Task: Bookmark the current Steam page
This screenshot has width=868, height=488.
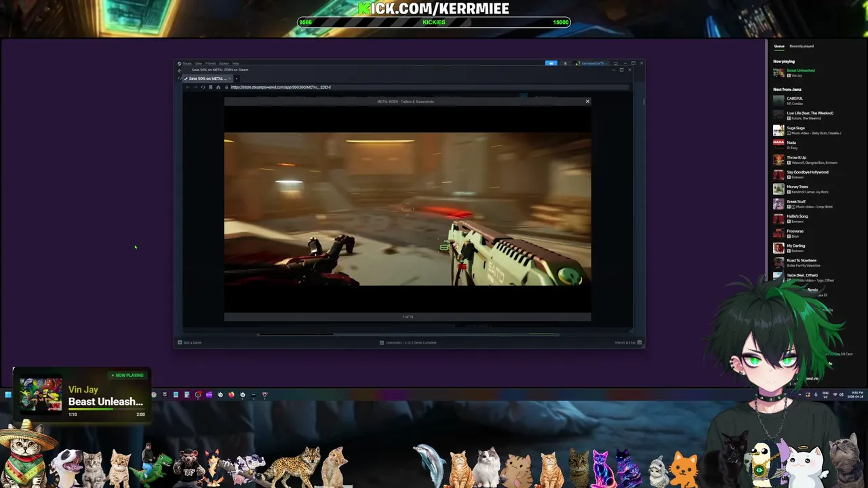Action: (x=210, y=87)
